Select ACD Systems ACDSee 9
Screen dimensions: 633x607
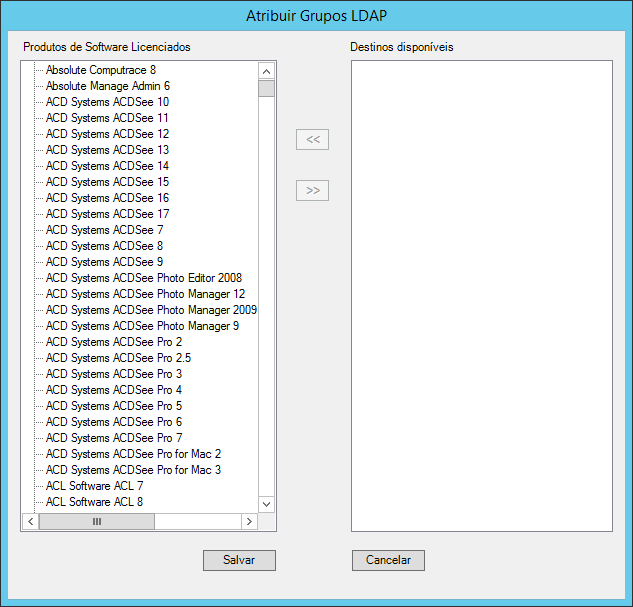tap(105, 262)
